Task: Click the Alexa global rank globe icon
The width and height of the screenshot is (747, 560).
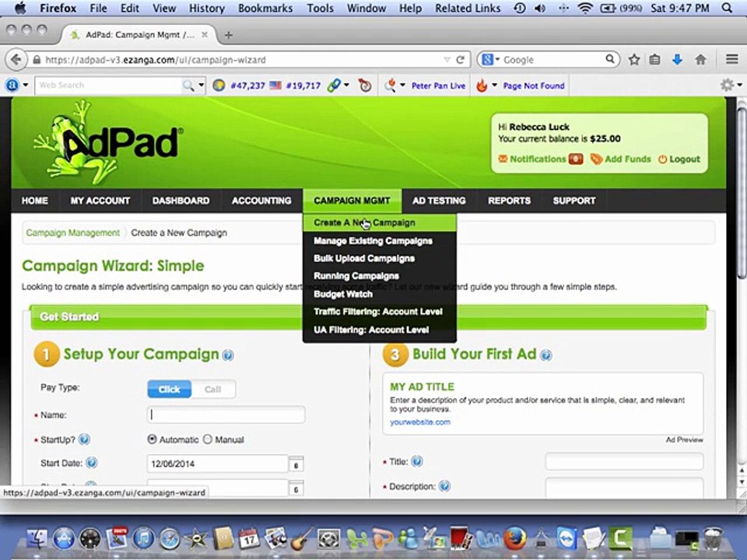Action: click(219, 86)
